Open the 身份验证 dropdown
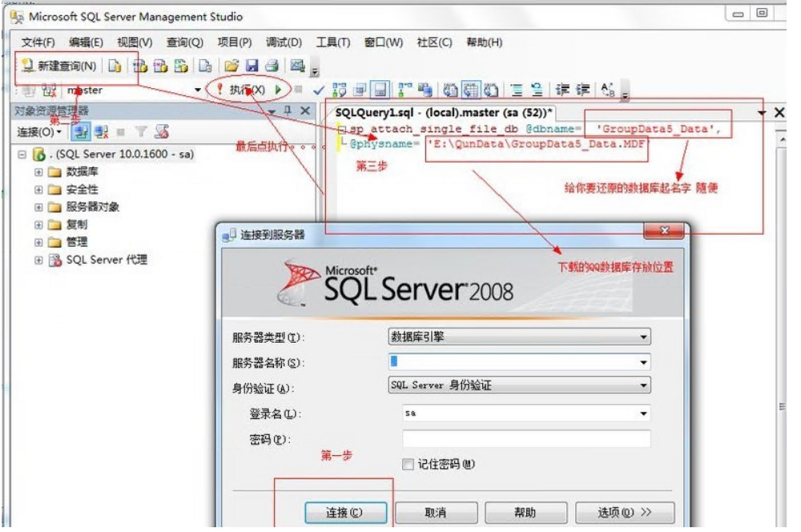This screenshot has height=532, width=801. [x=519, y=385]
